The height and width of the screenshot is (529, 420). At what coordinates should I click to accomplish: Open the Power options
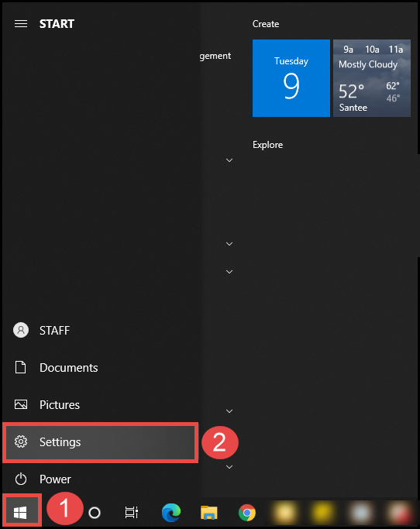coord(100,479)
